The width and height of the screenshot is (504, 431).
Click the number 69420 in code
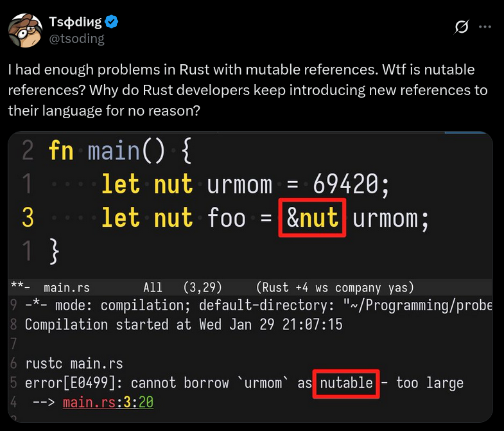[x=346, y=184]
